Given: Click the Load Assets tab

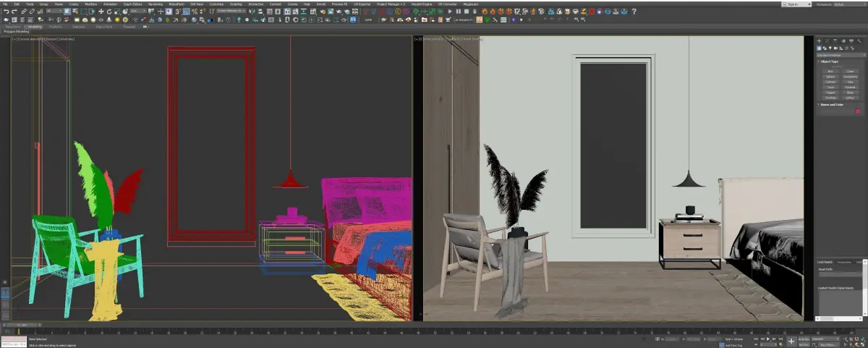Looking at the screenshot, I should tap(825, 262).
